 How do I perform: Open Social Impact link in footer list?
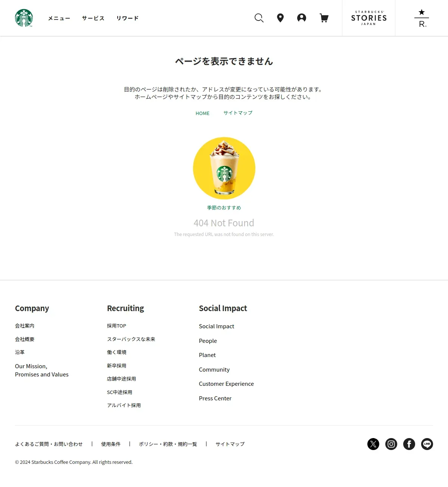click(x=217, y=326)
